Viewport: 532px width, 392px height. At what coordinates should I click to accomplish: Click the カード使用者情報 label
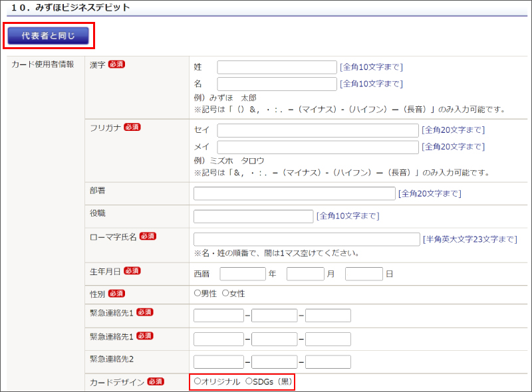click(x=43, y=64)
